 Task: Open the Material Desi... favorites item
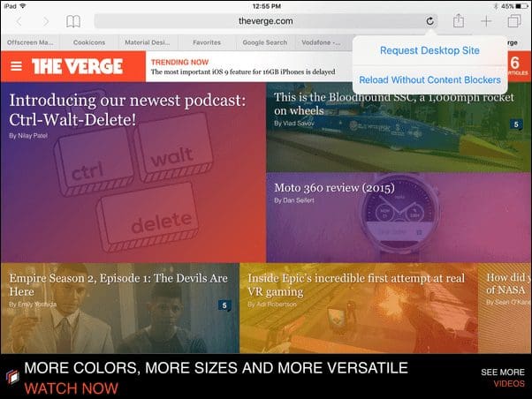[148, 42]
